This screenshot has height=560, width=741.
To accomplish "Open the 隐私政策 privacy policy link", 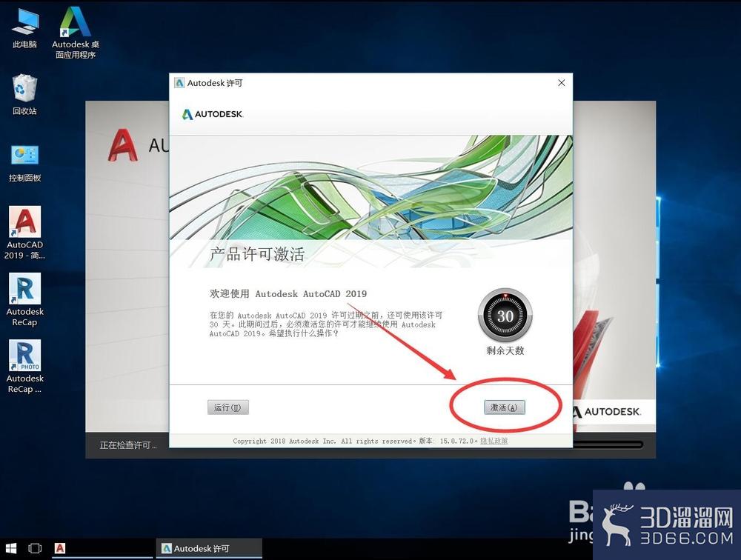I will (494, 441).
